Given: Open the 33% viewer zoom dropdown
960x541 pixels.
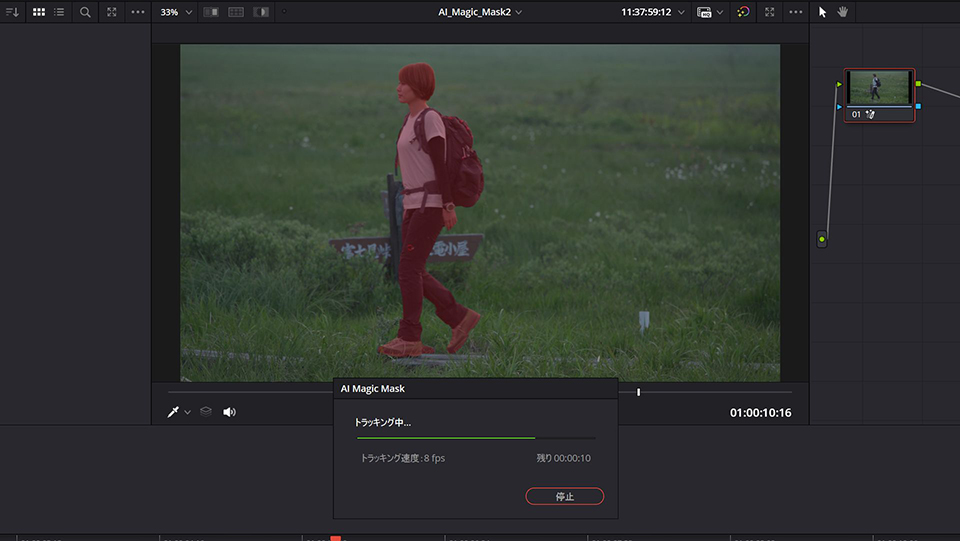Looking at the screenshot, I should (x=176, y=12).
